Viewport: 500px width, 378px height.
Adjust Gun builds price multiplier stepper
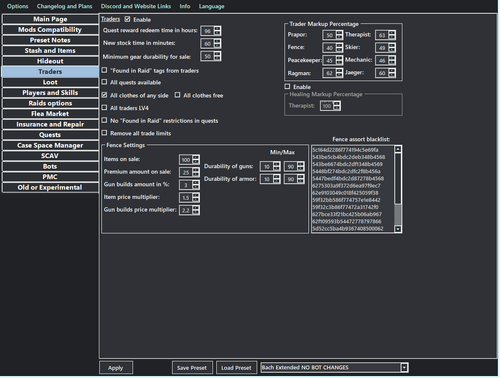pos(196,210)
